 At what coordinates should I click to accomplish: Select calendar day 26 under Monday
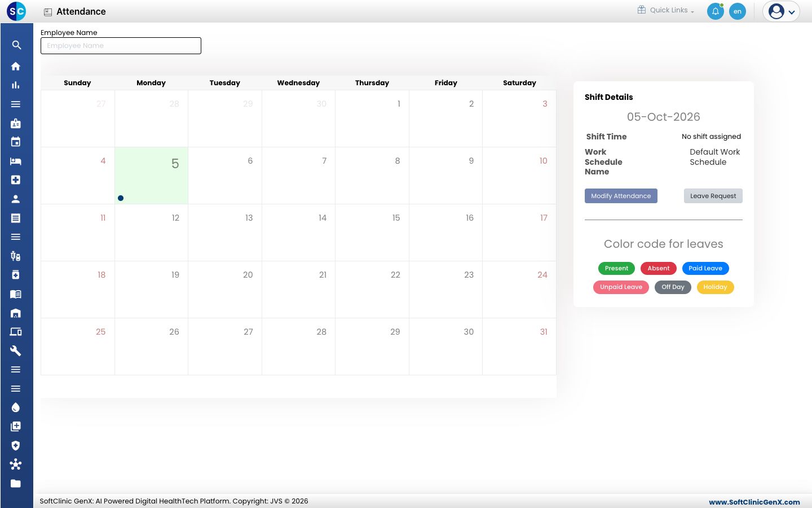coord(151,347)
